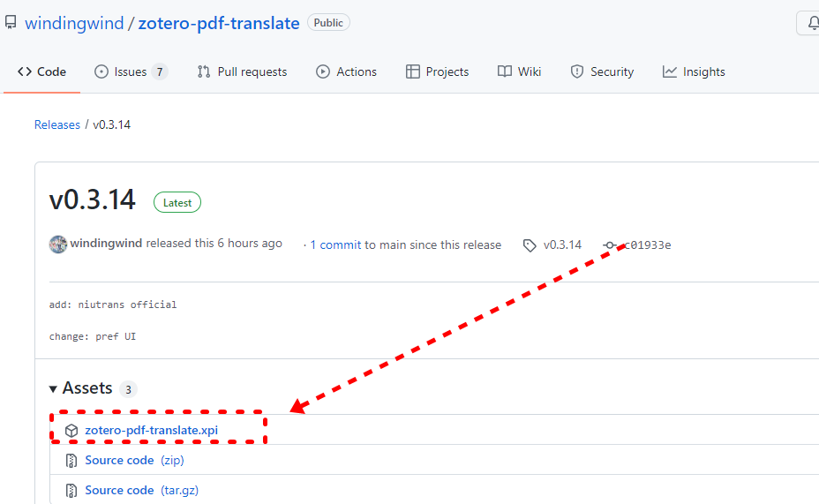Screen dimensions: 819x504
Task: Click the package icon beside zotero-pdf-translate.xpi
Action: click(x=71, y=431)
